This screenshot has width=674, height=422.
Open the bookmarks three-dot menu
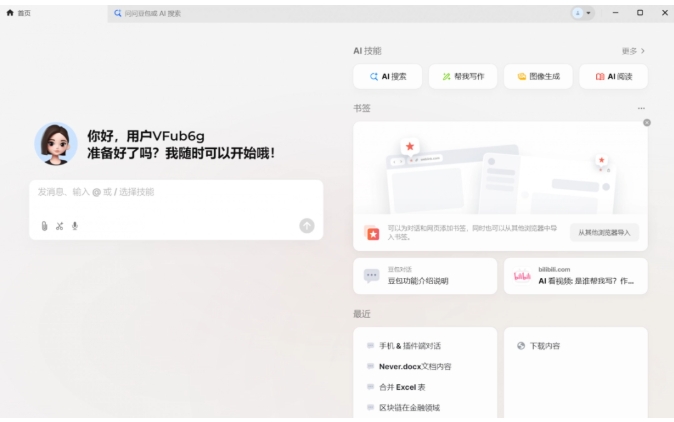(641, 108)
